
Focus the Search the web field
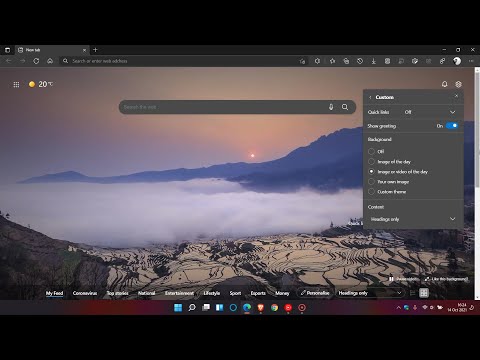click(x=223, y=107)
